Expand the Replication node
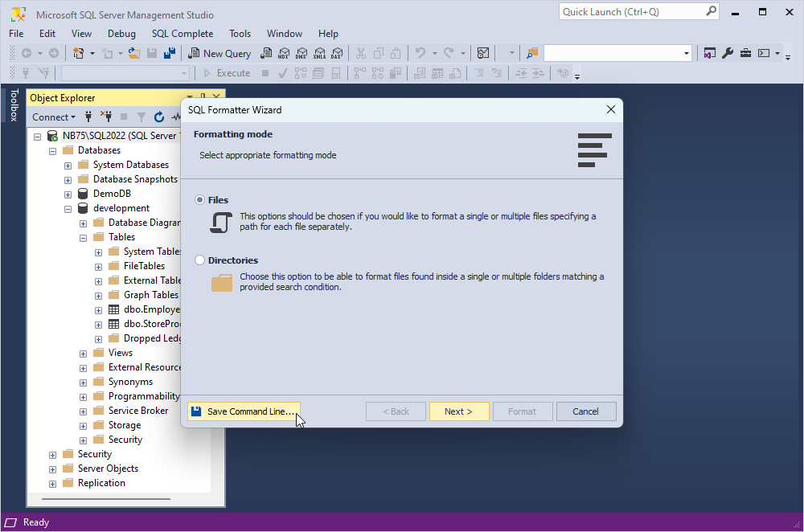The width and height of the screenshot is (804, 532). pos(52,484)
